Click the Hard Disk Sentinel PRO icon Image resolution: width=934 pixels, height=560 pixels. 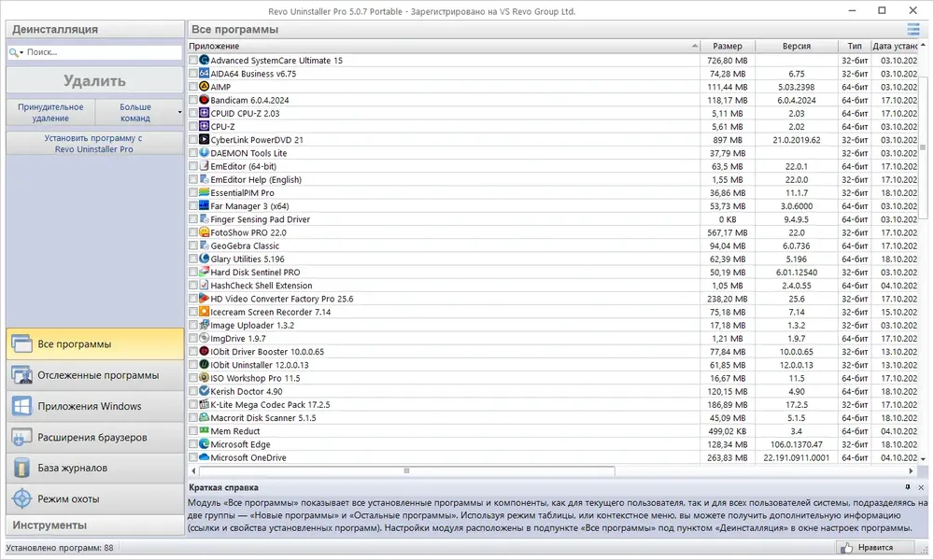click(205, 272)
